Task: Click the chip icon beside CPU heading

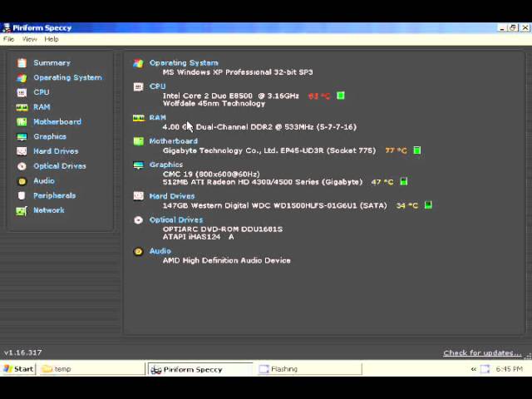Action: [138, 86]
